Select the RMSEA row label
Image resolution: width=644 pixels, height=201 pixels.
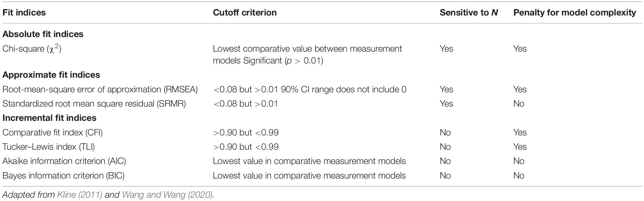(x=100, y=89)
